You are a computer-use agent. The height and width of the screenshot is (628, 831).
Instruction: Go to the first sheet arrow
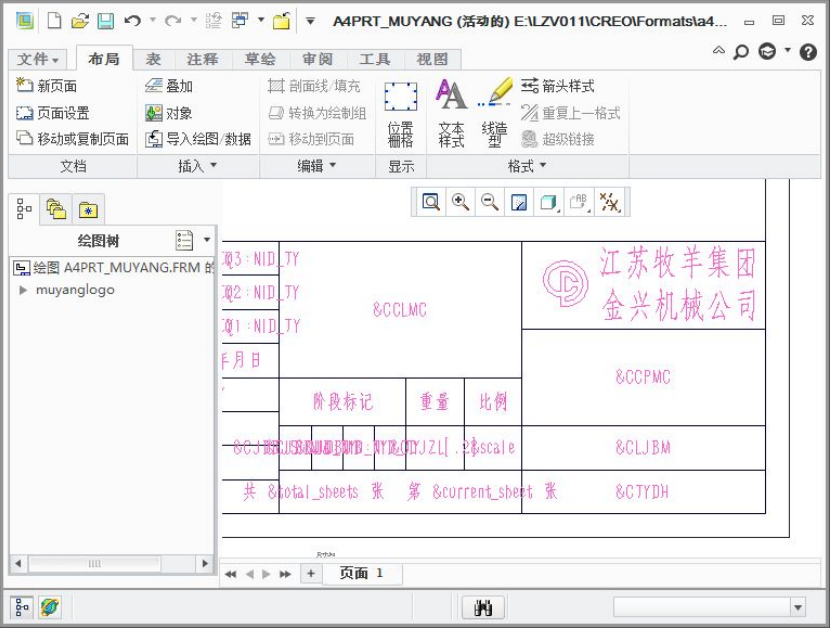point(231,574)
